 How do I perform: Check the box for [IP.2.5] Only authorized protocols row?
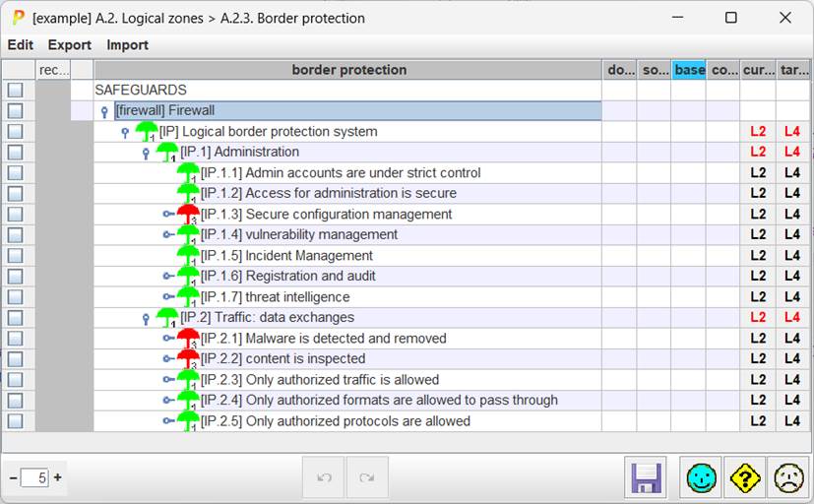click(x=16, y=421)
